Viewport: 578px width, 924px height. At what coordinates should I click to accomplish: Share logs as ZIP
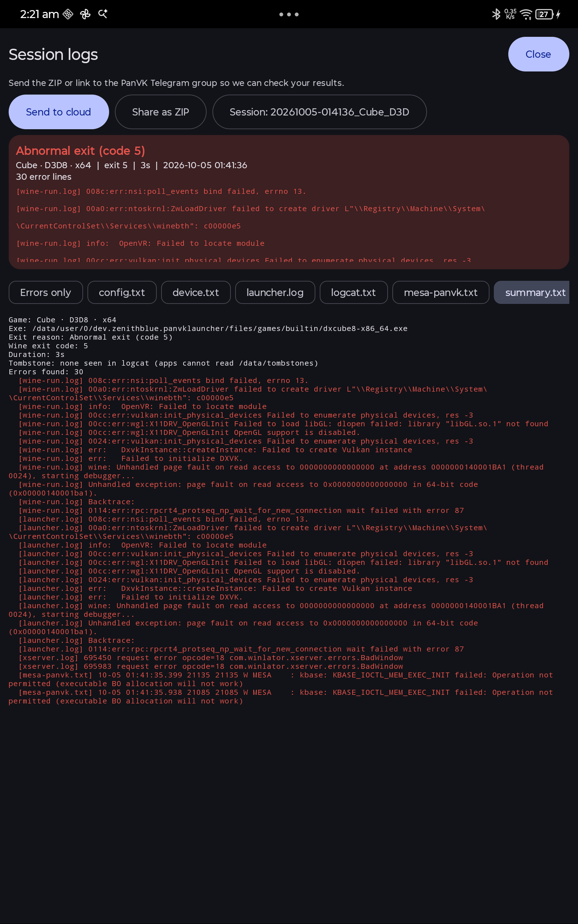tap(160, 112)
